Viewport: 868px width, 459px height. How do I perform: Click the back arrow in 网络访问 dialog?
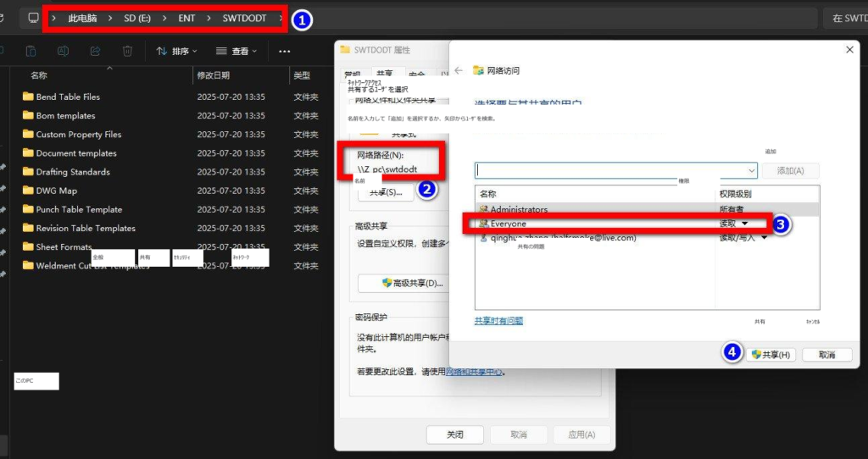[459, 70]
